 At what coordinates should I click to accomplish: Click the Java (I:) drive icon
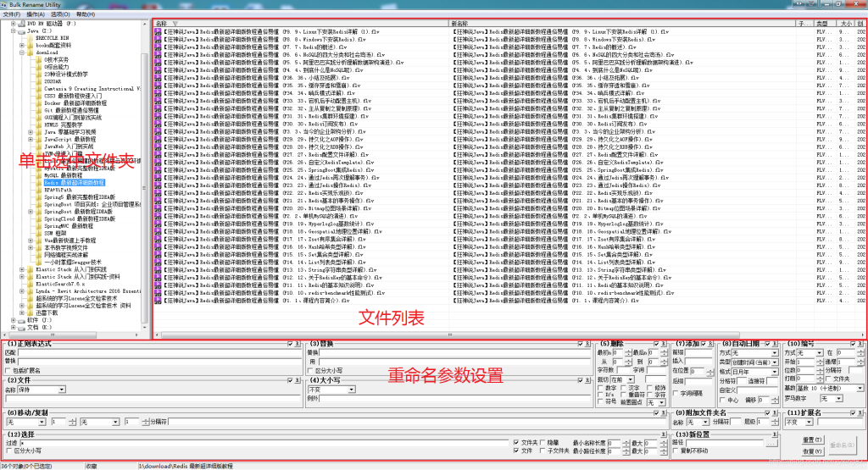pos(21,31)
